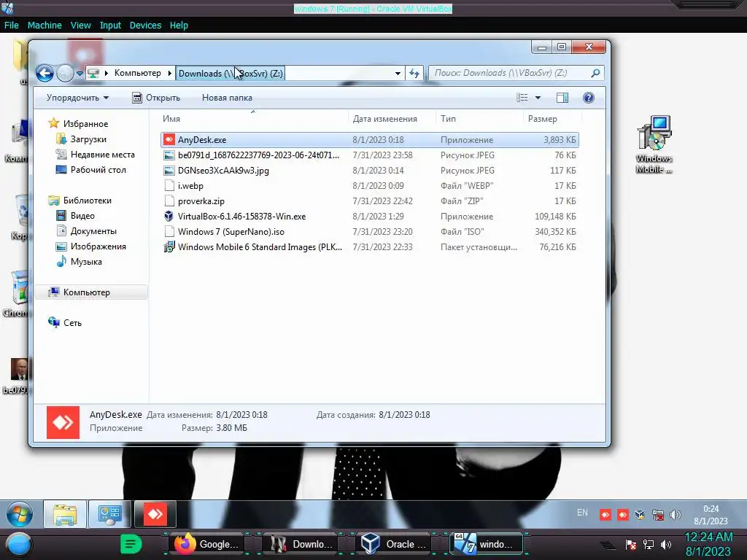Select DGNseo3XcAAk9w3.jpg file icon

[169, 171]
